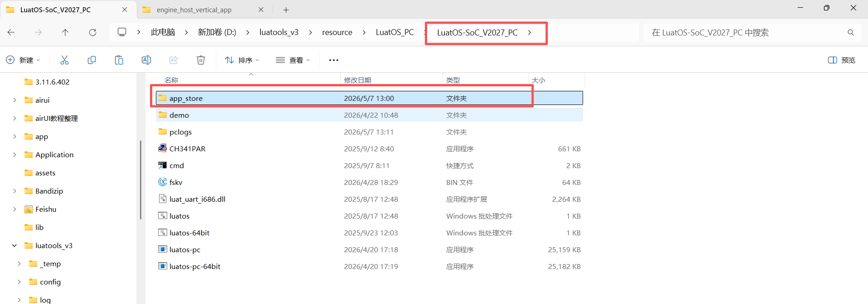Go back with the left arrow
Screen dimensions: 868x304
pos(11,32)
